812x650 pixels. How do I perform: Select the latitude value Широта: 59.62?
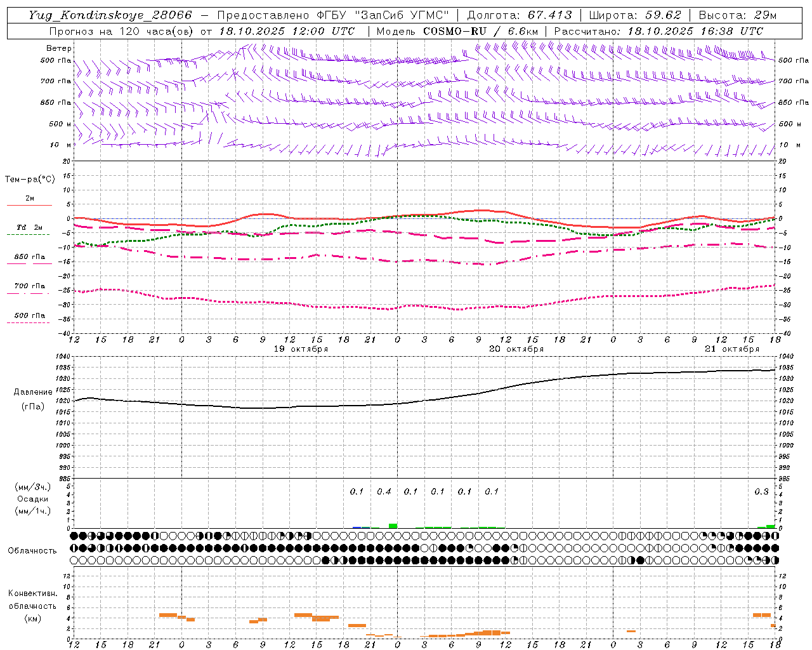pyautogui.click(x=635, y=15)
